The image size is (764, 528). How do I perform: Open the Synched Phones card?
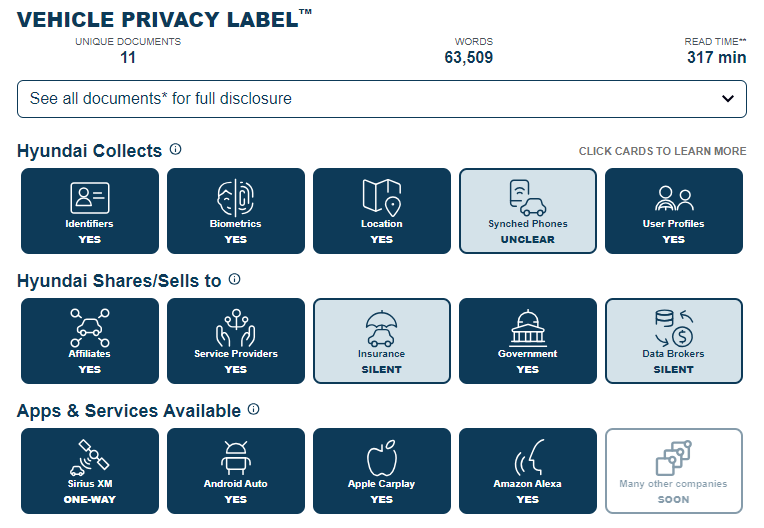528,211
